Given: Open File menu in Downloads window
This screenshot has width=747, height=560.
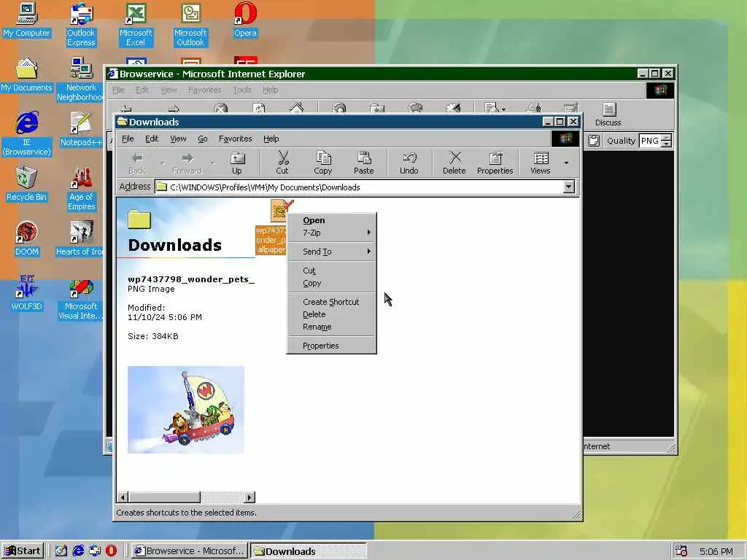Looking at the screenshot, I should tap(128, 139).
